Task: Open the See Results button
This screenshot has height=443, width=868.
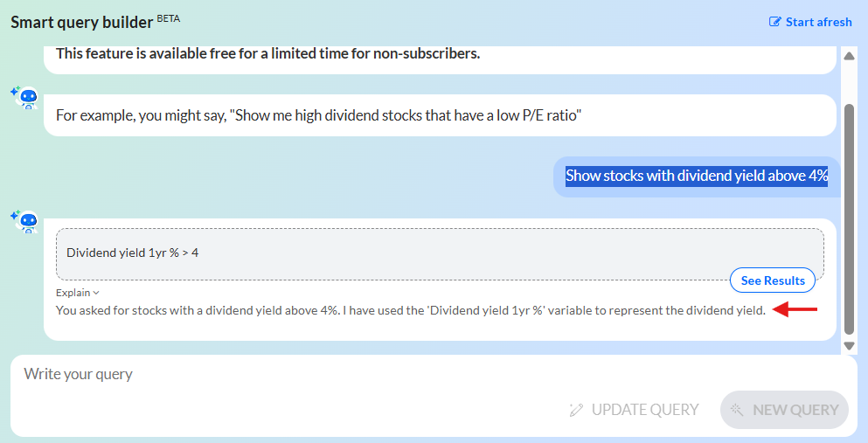Action: [773, 280]
